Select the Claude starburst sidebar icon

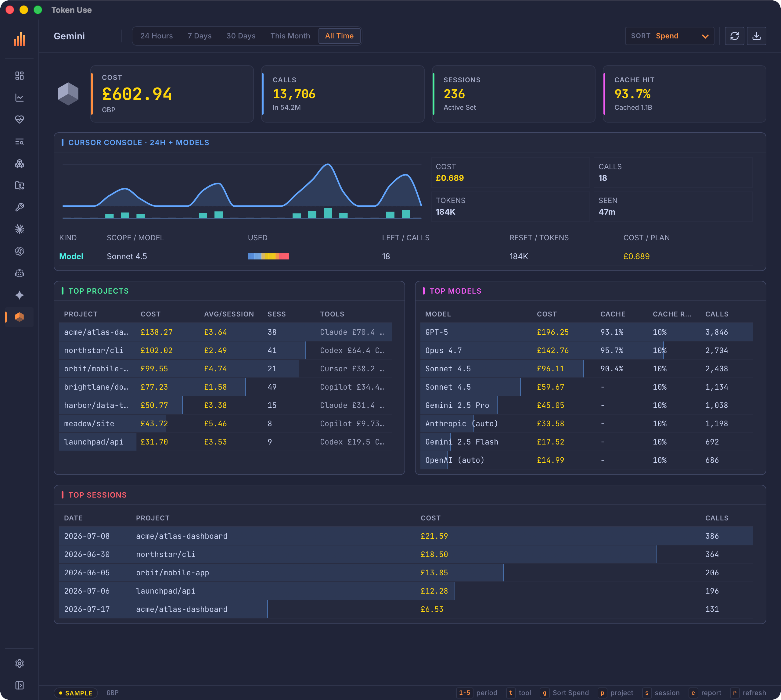19,230
